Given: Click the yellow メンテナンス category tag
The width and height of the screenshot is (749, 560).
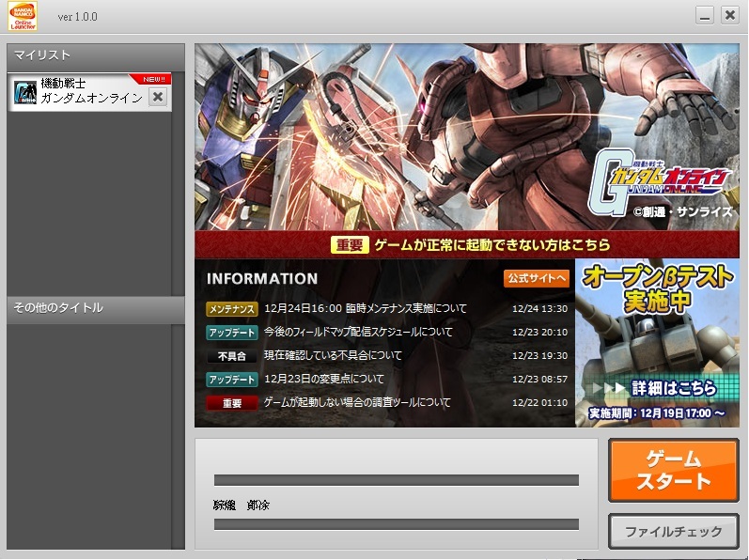Looking at the screenshot, I should click(x=232, y=309).
